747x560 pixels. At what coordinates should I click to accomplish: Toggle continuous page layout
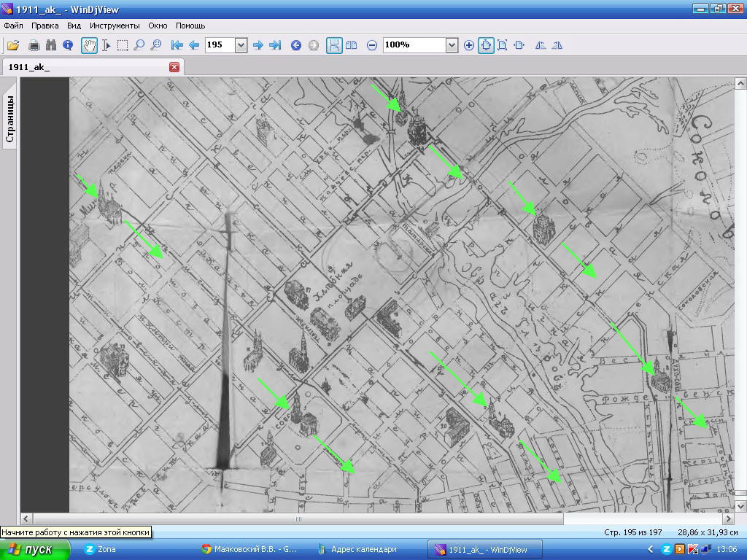click(334, 45)
